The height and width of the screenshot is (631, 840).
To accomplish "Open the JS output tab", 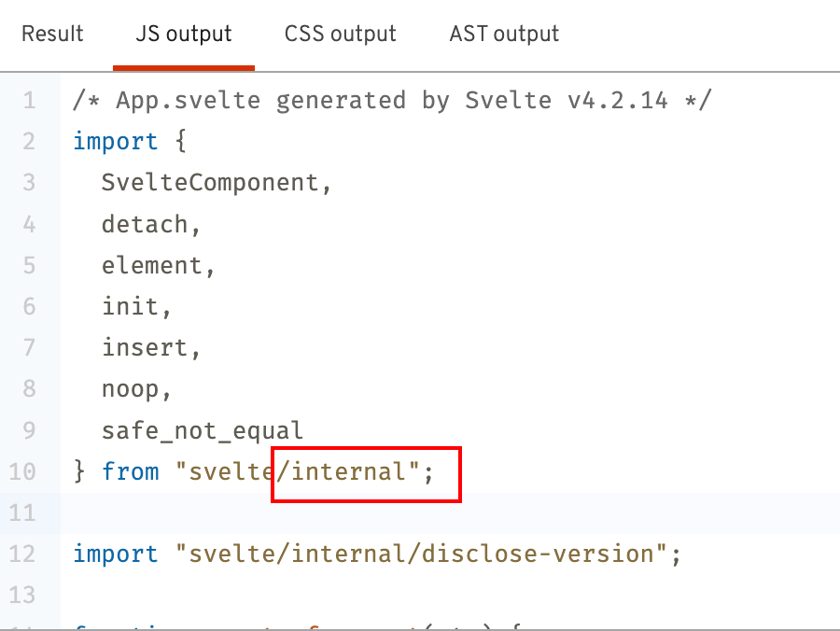I will click(x=184, y=35).
